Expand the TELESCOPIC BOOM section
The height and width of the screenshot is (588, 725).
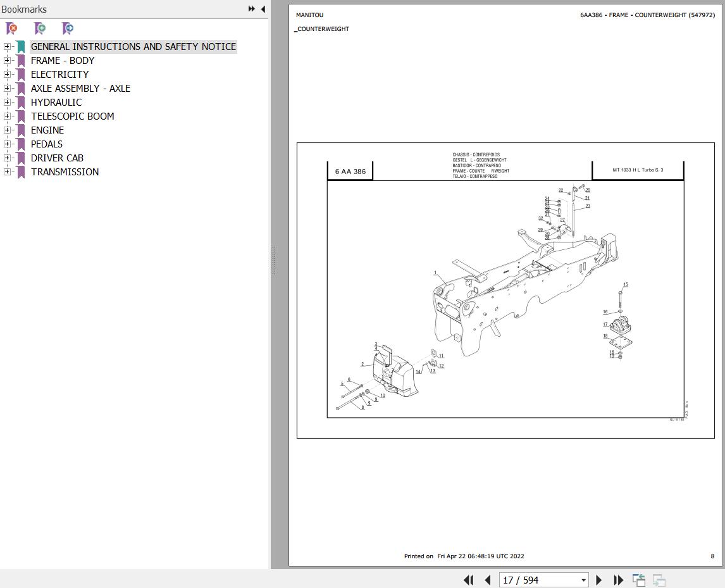[6, 116]
